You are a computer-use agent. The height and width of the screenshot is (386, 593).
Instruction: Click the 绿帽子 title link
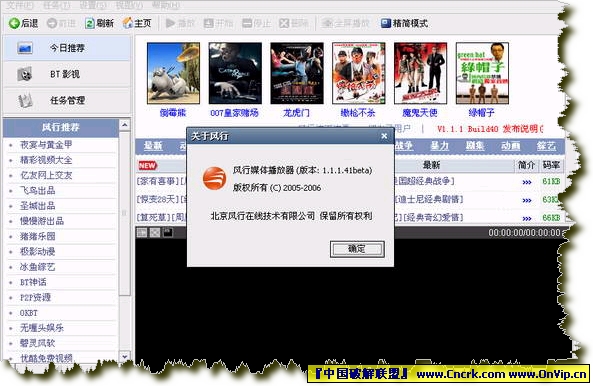pyautogui.click(x=481, y=113)
